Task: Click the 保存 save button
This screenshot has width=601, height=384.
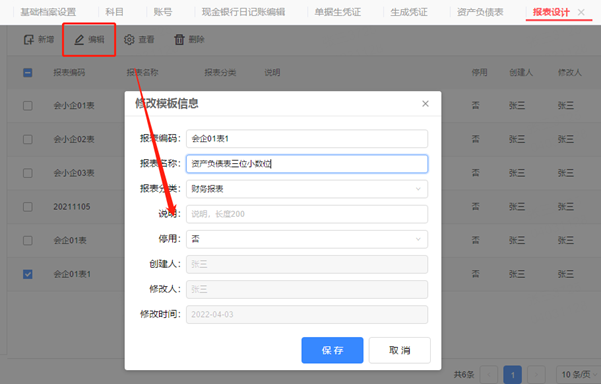Action: point(332,350)
